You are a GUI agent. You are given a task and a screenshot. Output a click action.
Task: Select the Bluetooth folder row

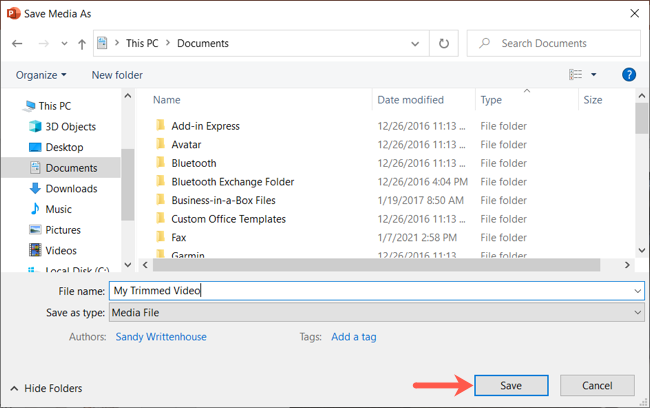(x=341, y=163)
